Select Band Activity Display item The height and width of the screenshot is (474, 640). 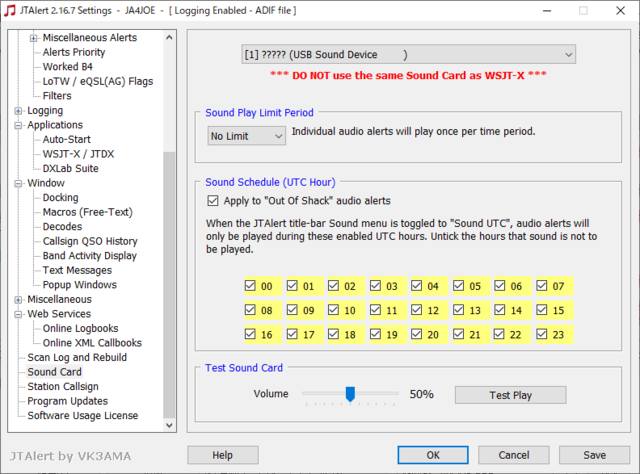coord(90,256)
